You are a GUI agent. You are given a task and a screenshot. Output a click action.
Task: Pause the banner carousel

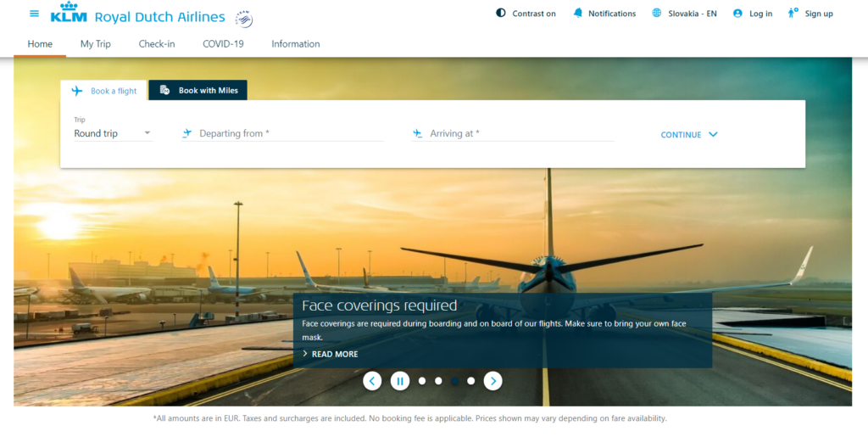pyautogui.click(x=400, y=381)
